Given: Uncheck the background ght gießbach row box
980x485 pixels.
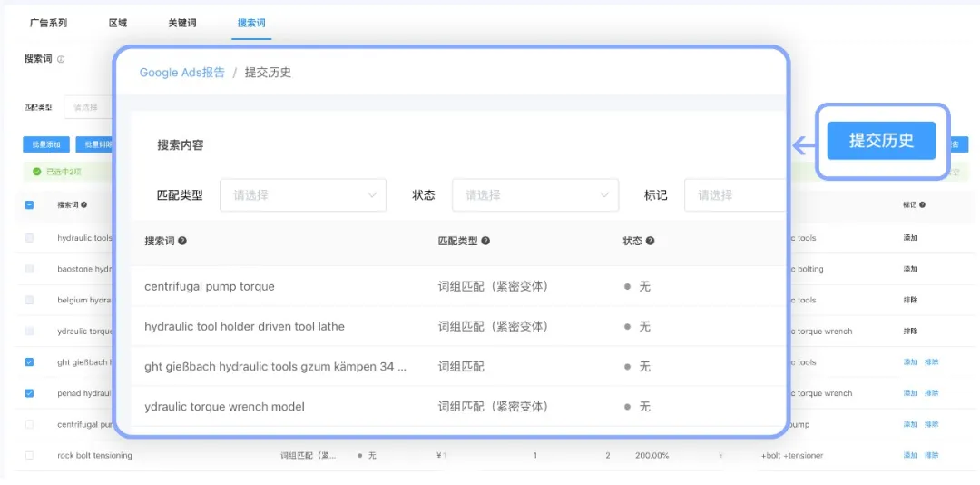Looking at the screenshot, I should [x=29, y=362].
